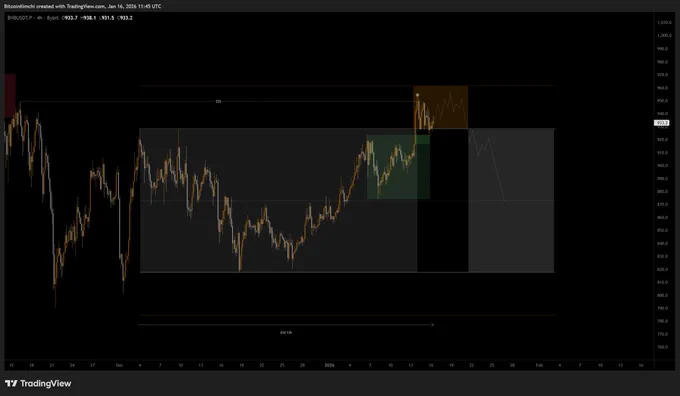Viewport: 680px width, 396px height.
Task: Click the 1,010.0 price axis label
Action: tap(664, 23)
